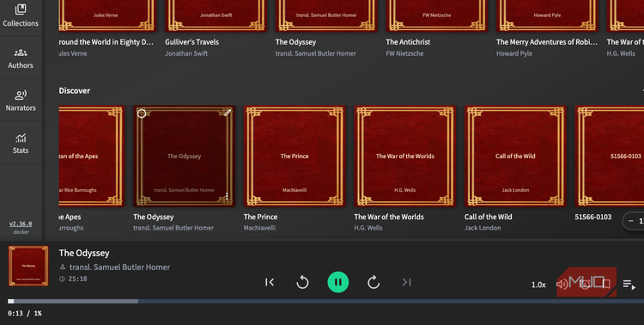The height and width of the screenshot is (325, 644).
Task: Skip to next chapter in the player
Action: 407,282
